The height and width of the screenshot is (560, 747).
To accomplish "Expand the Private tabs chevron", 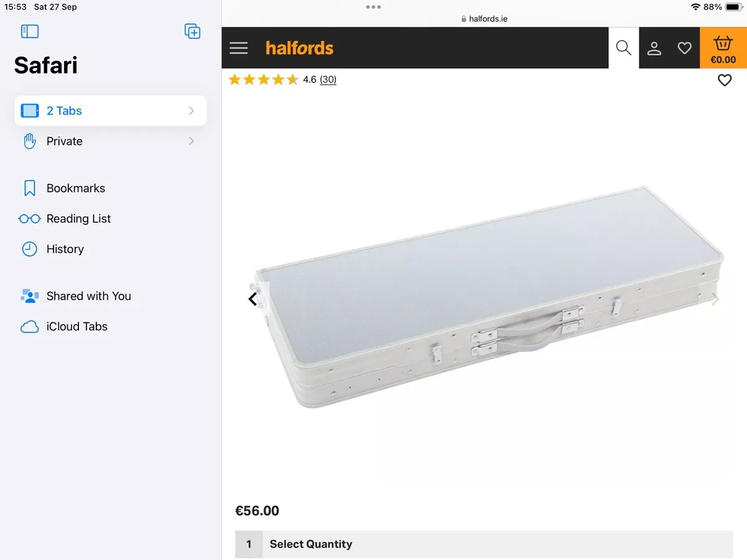I will tap(191, 141).
